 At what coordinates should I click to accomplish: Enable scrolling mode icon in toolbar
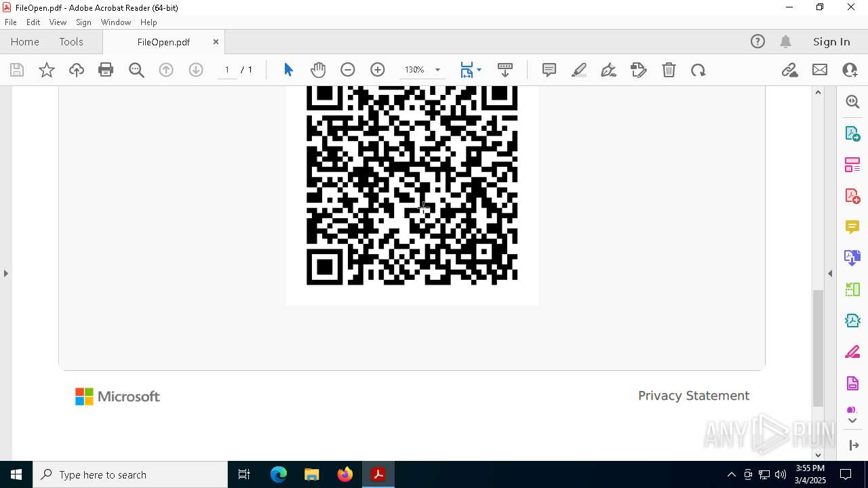click(505, 70)
